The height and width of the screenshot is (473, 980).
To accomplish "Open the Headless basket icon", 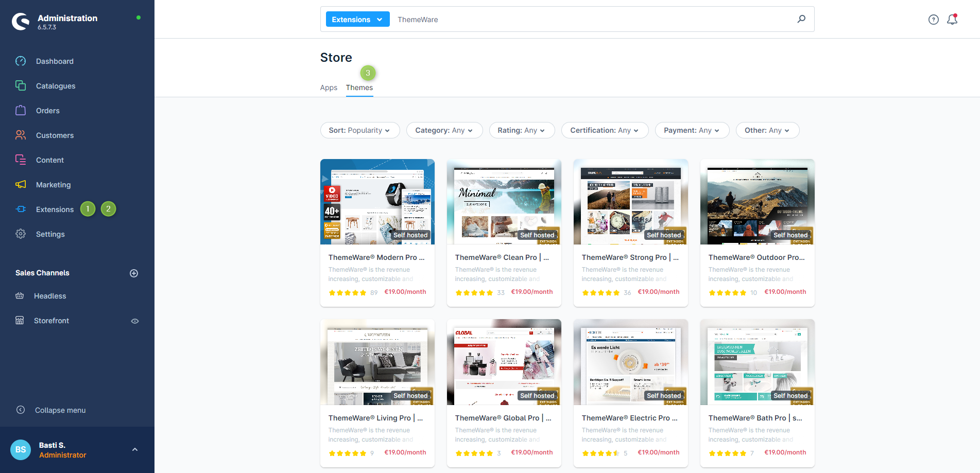I will pyautogui.click(x=20, y=296).
